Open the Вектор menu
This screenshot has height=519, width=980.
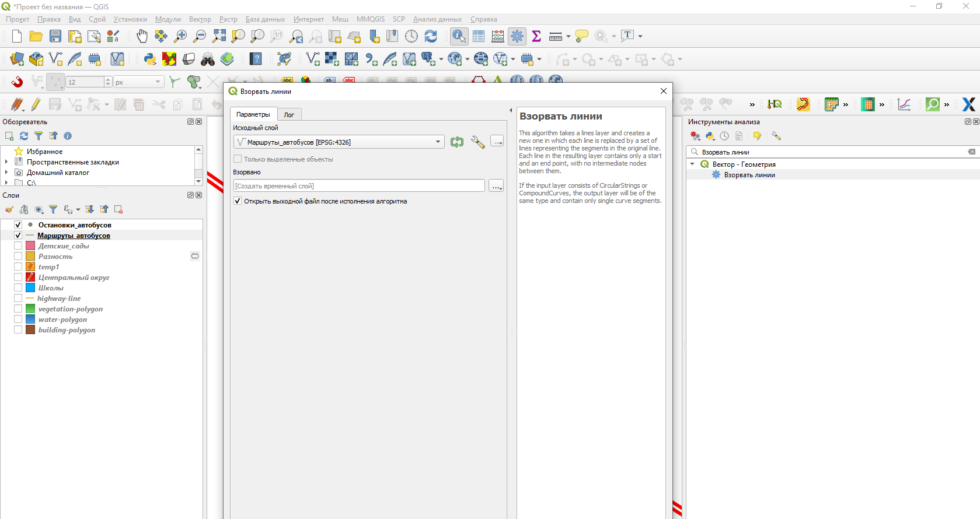pos(200,19)
